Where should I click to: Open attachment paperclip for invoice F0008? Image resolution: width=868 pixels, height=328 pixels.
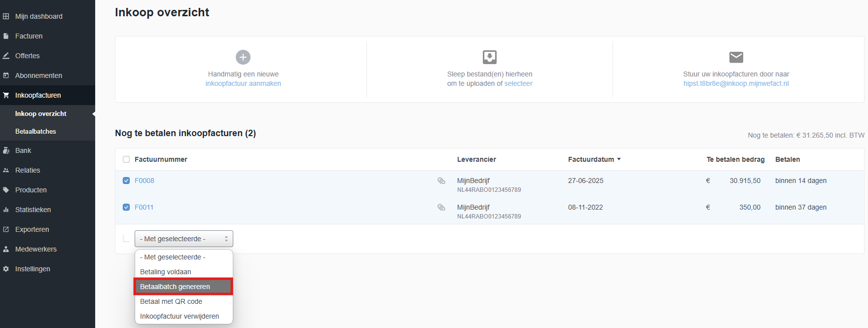click(x=441, y=181)
